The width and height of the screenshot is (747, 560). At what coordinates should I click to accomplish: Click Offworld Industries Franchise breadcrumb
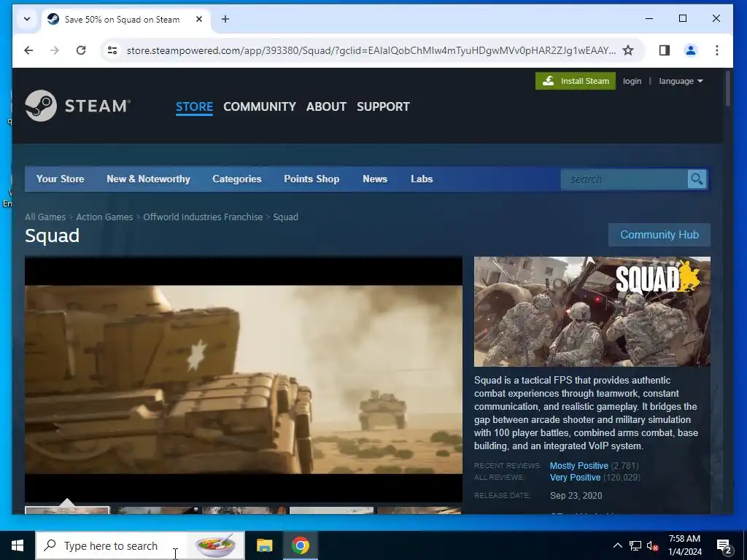click(203, 217)
